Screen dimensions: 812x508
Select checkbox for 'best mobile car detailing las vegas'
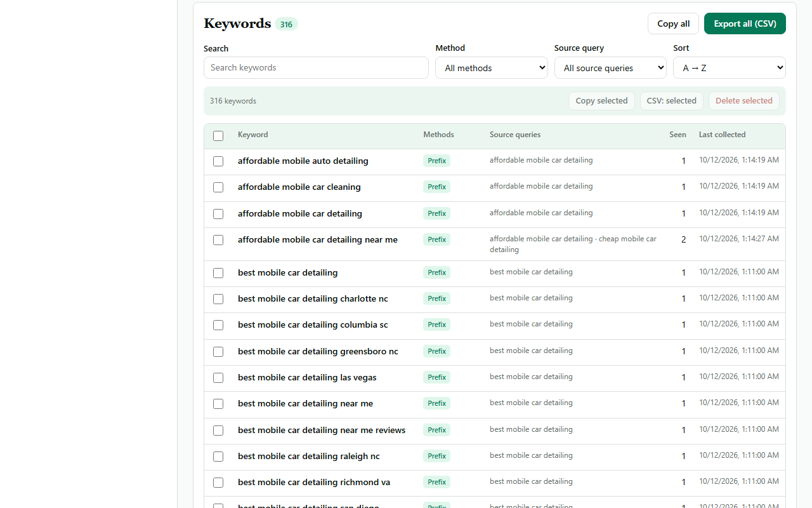pyautogui.click(x=218, y=378)
